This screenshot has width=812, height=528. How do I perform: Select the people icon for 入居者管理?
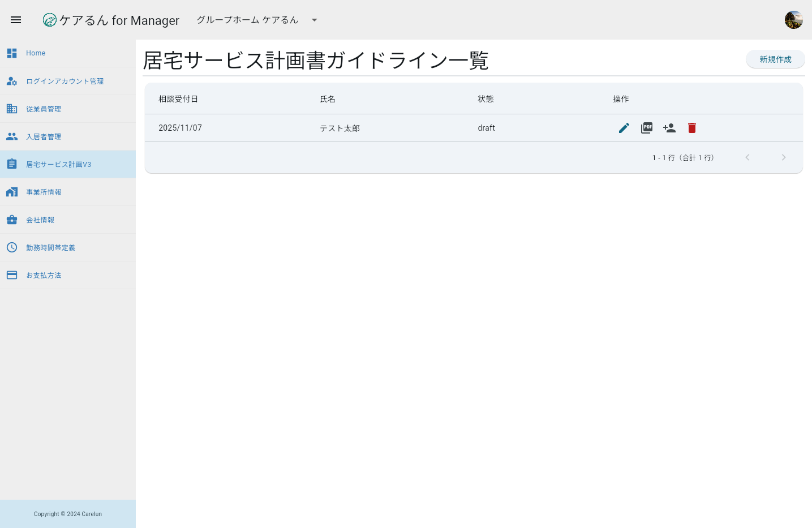(12, 136)
